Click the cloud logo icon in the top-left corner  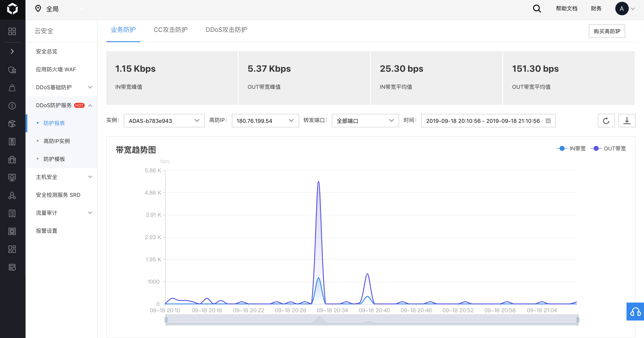tap(12, 9)
